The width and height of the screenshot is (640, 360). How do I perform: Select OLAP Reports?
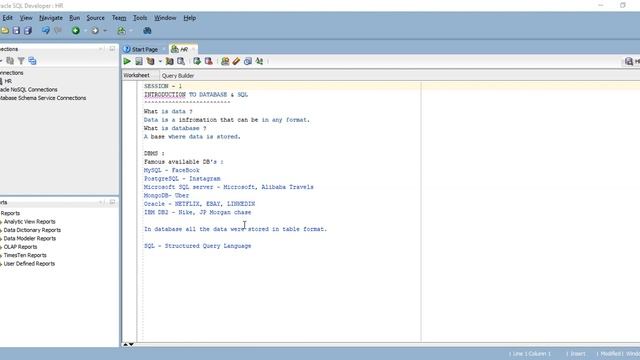(20, 247)
